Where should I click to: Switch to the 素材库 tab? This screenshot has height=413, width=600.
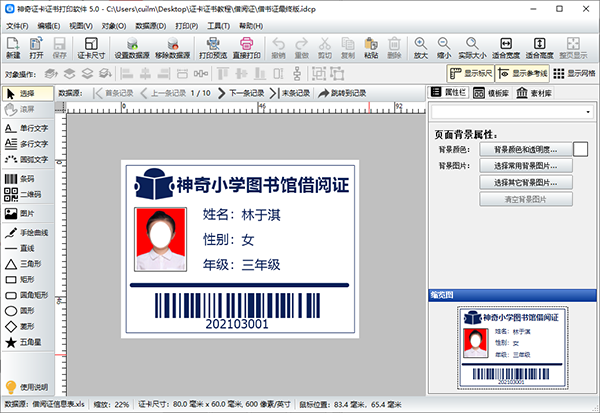[542, 91]
